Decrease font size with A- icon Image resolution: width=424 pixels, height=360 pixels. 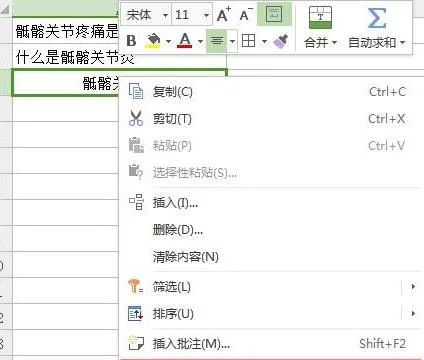(x=246, y=14)
